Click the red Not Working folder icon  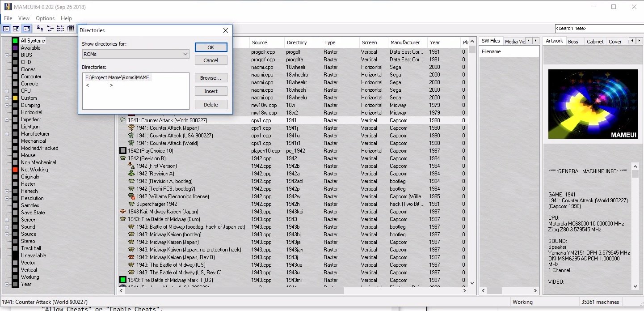tap(15, 170)
